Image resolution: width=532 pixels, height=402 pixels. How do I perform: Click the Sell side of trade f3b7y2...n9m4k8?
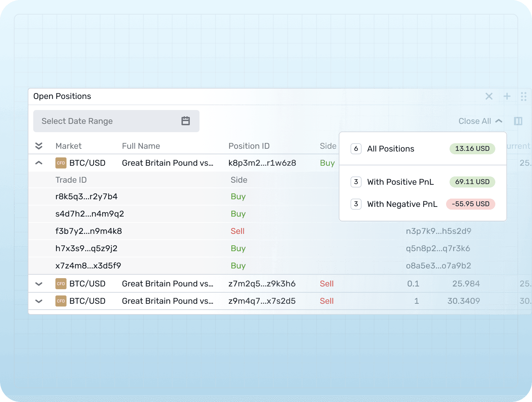pos(238,231)
